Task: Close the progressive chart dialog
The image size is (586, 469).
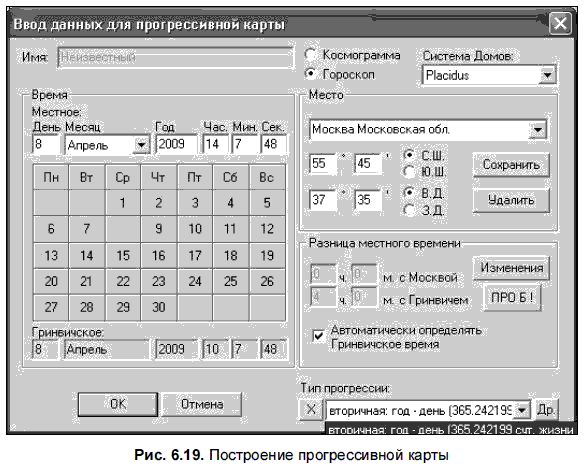Action: 560,23
